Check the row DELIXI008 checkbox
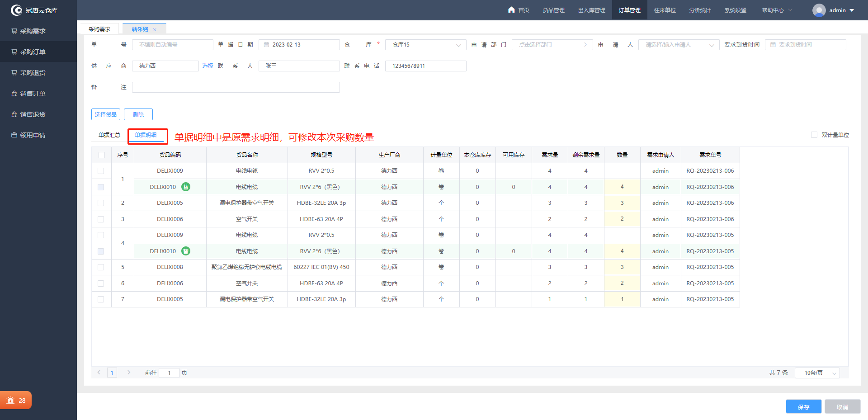Viewport: 868px width, 420px height. point(101,267)
